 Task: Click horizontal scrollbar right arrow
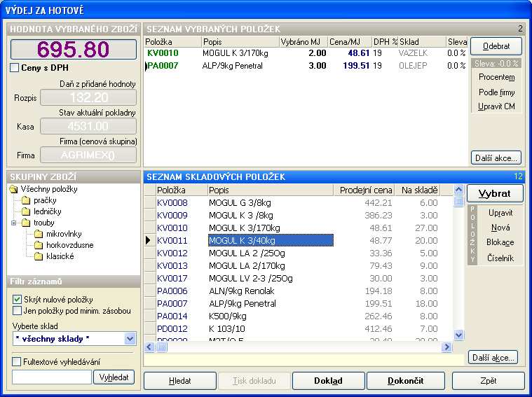446,347
